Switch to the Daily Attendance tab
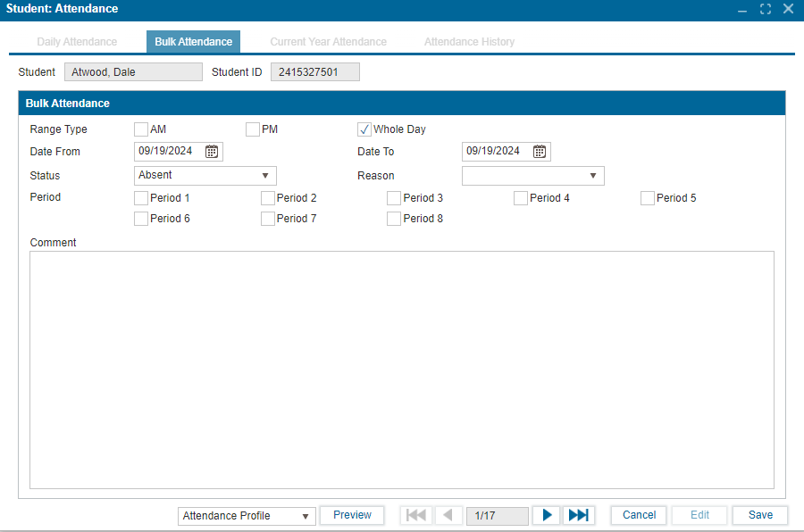 [x=77, y=42]
